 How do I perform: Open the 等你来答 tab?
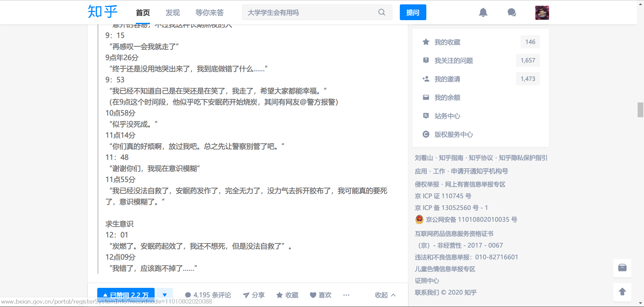click(209, 13)
